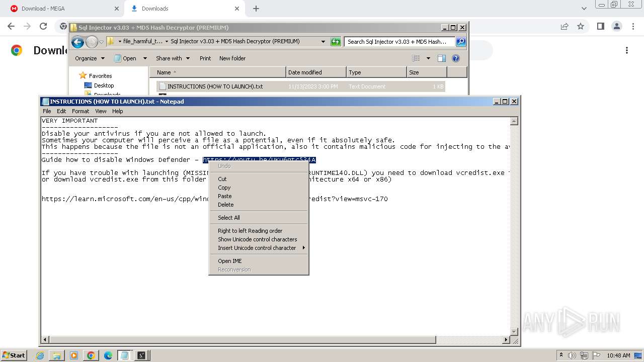Viewport: 644px width, 362px height.
Task: Click New folder in Explorer toolbar
Action: pyautogui.click(x=232, y=58)
